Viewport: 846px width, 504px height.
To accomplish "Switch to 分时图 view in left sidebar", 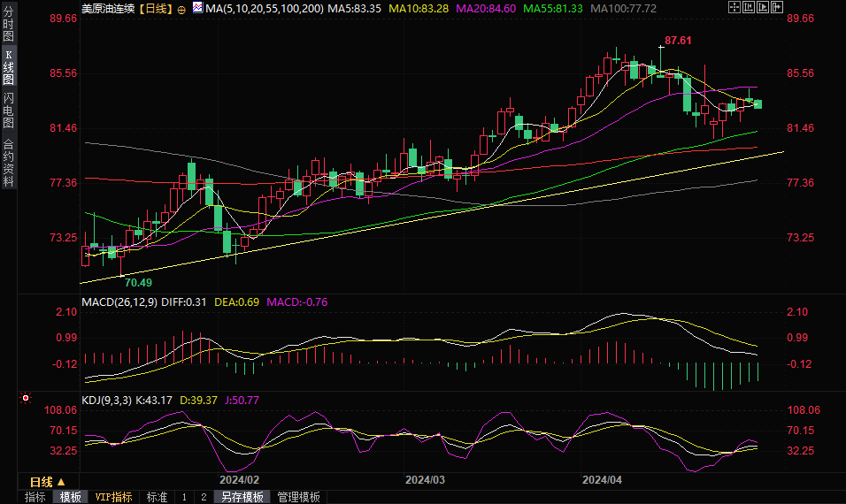I will click(x=8, y=25).
